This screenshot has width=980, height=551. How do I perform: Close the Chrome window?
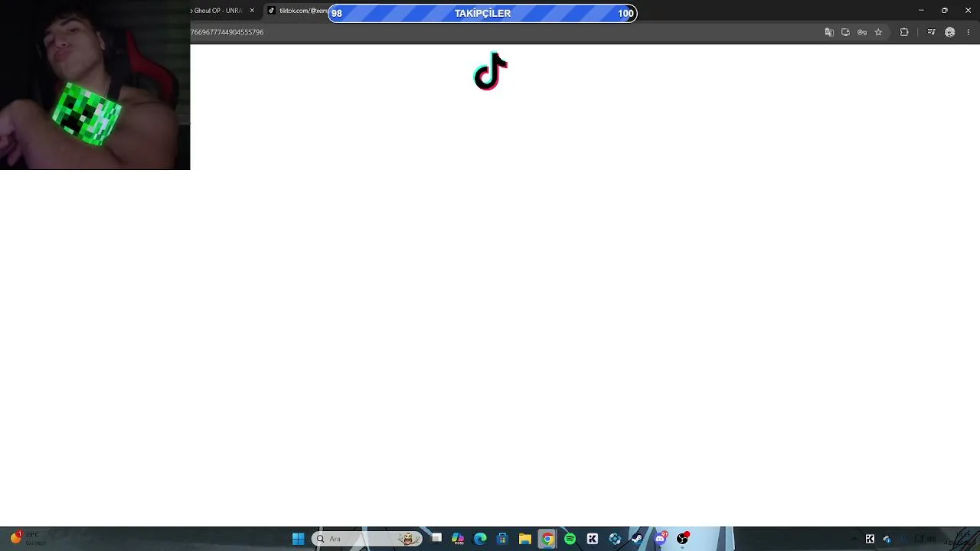click(x=968, y=11)
